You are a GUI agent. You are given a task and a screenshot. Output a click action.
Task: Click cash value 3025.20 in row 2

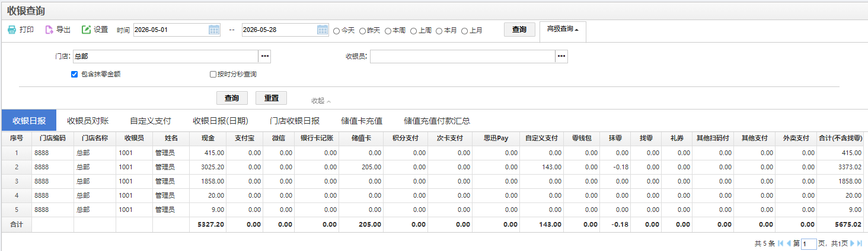tap(212, 167)
